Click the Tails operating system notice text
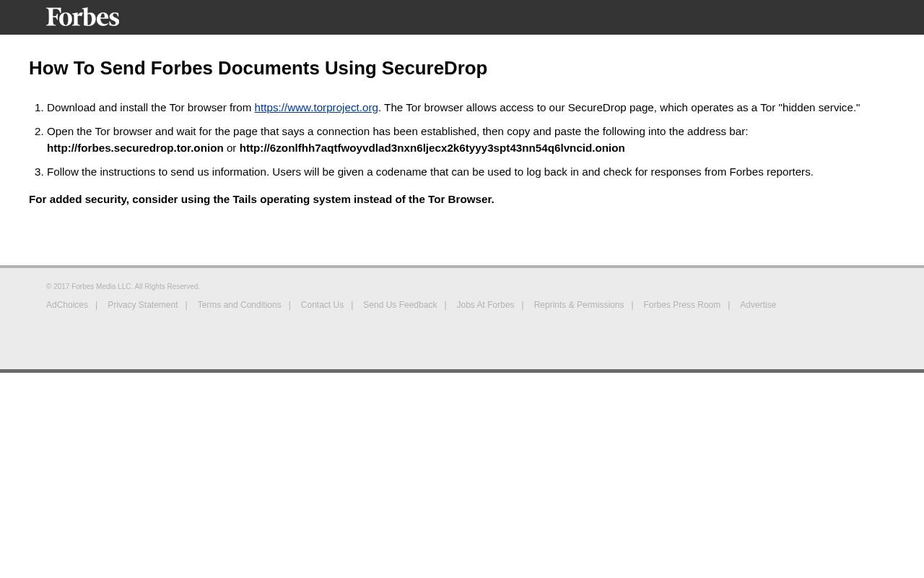Screen dimensions: 924x578 (x=261, y=199)
